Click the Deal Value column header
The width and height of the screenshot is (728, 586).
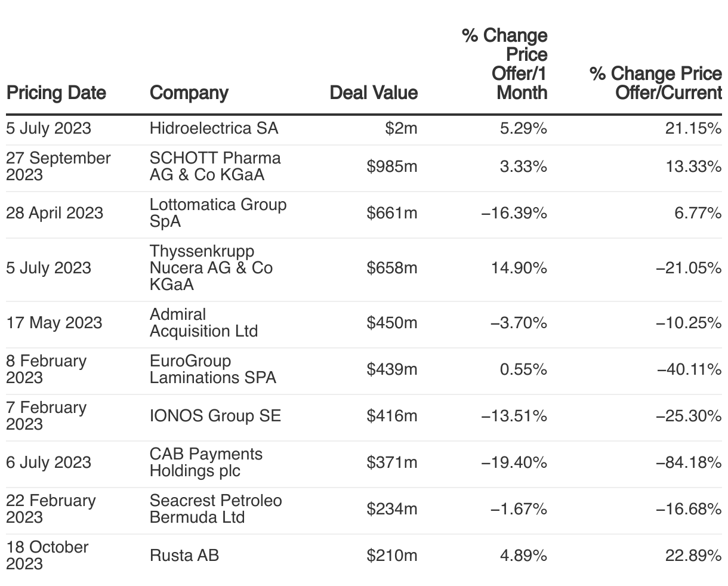(374, 92)
